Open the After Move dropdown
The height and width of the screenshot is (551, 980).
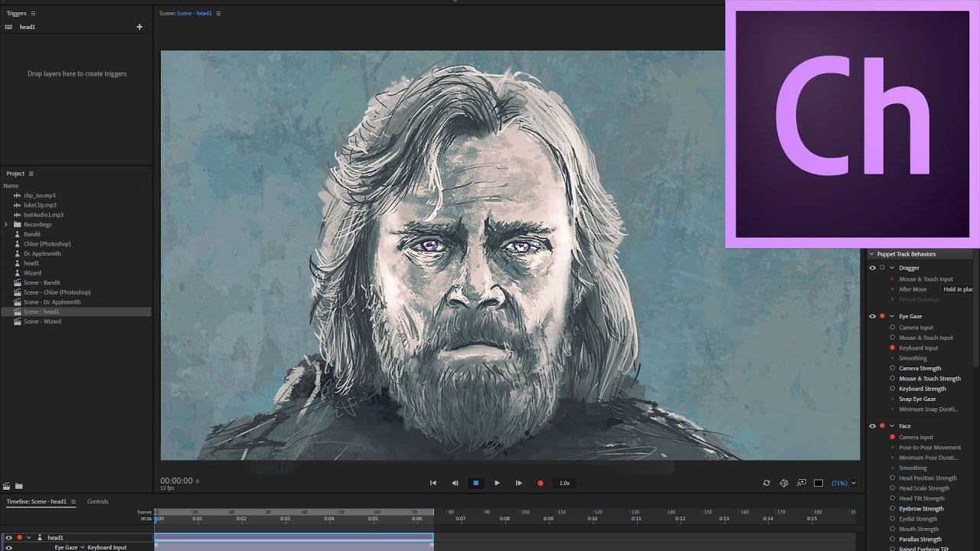pyautogui.click(x=958, y=289)
